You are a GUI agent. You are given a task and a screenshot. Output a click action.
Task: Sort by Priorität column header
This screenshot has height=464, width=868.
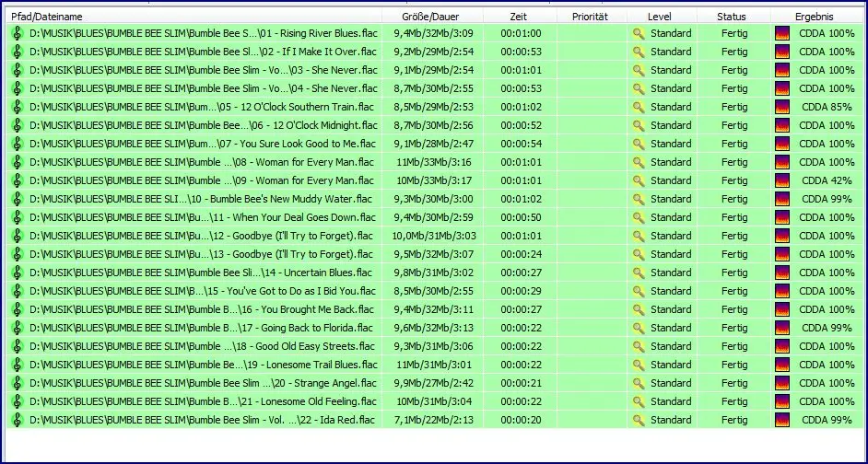[x=592, y=17]
